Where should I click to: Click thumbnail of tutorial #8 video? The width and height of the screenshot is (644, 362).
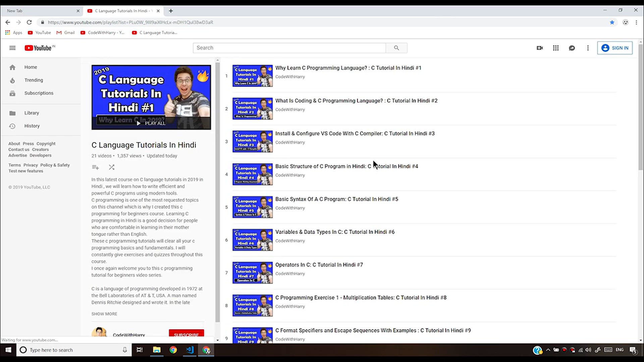(x=253, y=305)
